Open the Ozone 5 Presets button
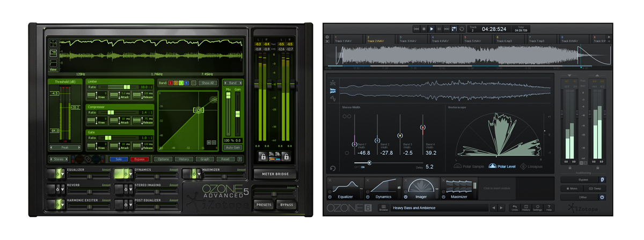Viewport: 644px width, 240px height. pos(264,205)
